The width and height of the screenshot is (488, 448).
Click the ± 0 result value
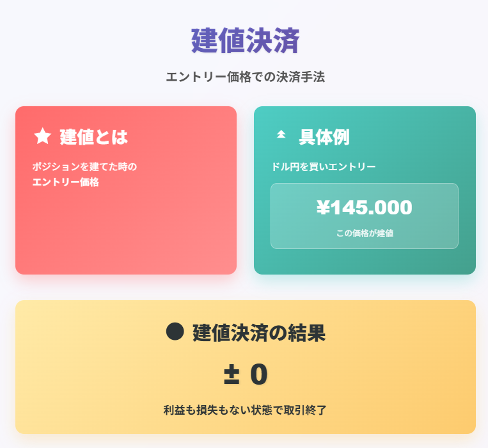tap(246, 374)
